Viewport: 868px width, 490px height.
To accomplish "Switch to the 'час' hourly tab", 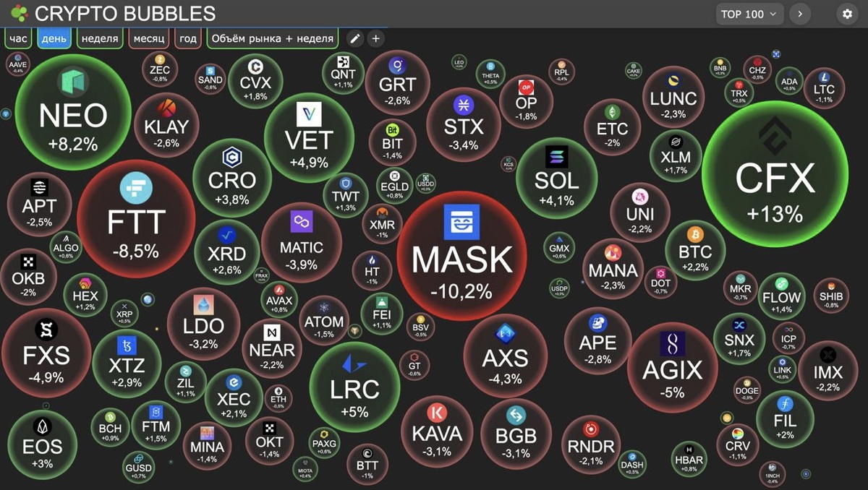I will (x=18, y=38).
